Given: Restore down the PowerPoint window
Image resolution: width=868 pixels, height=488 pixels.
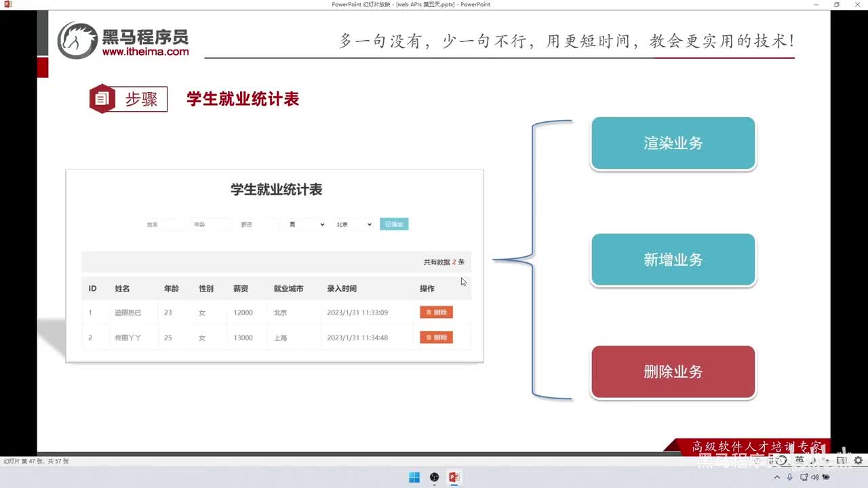Looking at the screenshot, I should coord(836,4).
